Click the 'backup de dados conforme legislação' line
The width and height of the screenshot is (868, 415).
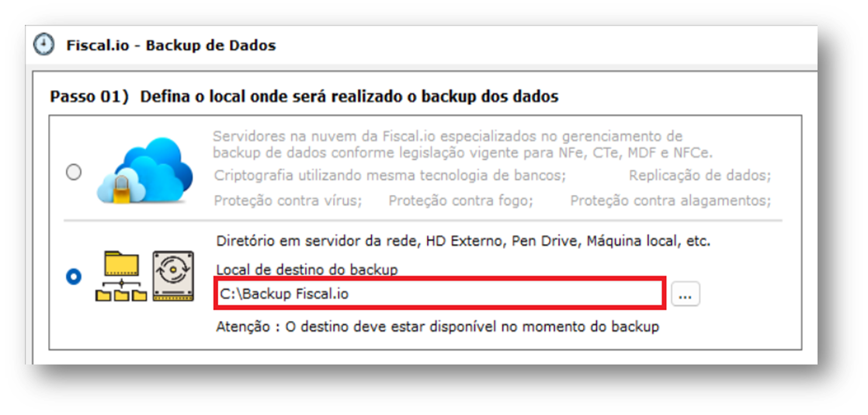pos(463,152)
